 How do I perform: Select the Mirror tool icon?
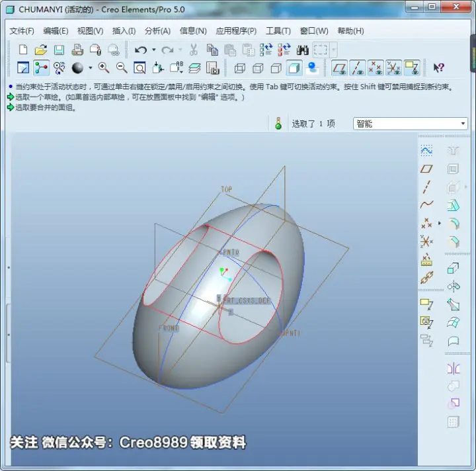(x=454, y=368)
